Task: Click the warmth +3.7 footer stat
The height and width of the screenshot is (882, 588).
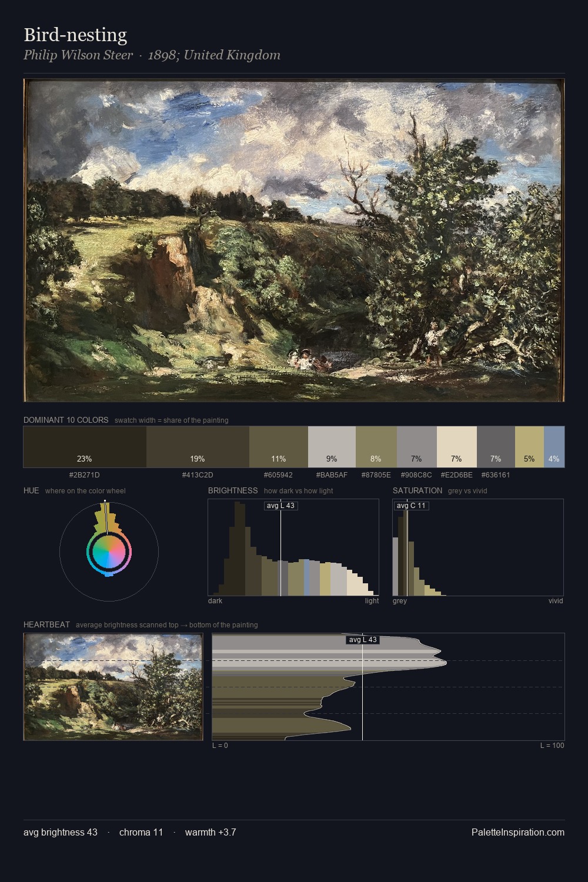Action: pyautogui.click(x=211, y=833)
